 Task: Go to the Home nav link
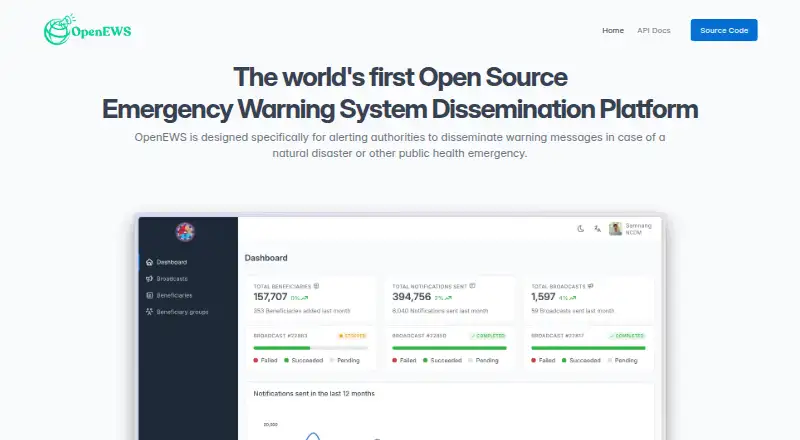(613, 31)
